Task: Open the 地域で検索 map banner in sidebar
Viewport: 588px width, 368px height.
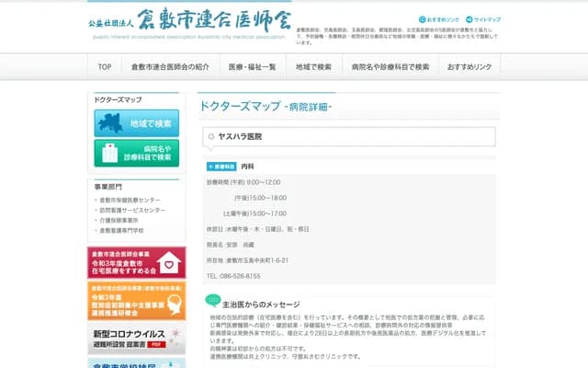Action: [136, 122]
